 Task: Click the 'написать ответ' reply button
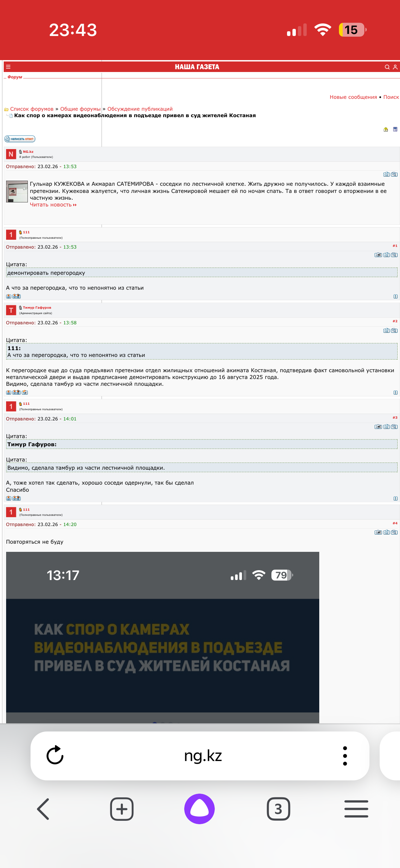pyautogui.click(x=20, y=139)
